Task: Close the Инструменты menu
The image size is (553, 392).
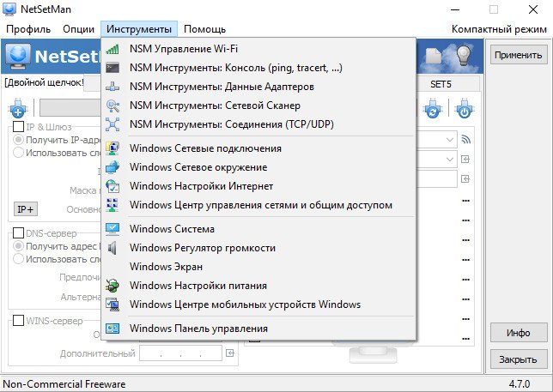Action: tap(139, 29)
